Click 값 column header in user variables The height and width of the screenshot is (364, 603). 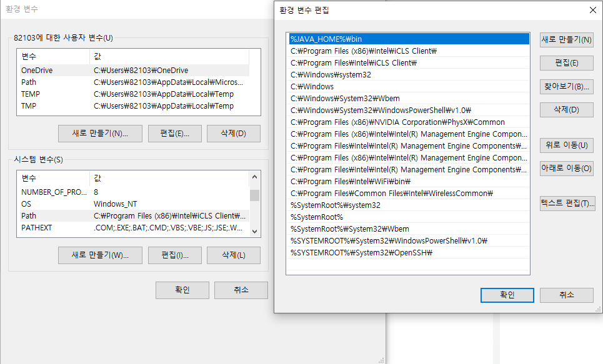click(169, 56)
